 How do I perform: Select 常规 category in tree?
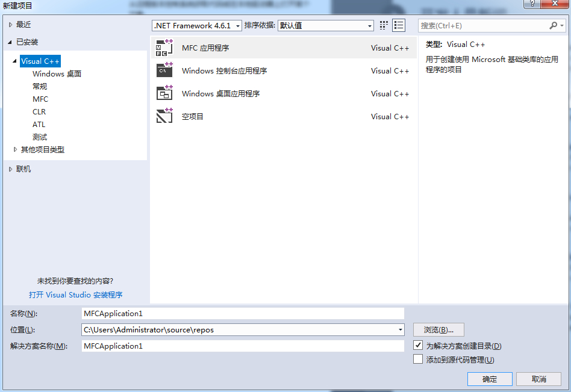[x=40, y=87]
